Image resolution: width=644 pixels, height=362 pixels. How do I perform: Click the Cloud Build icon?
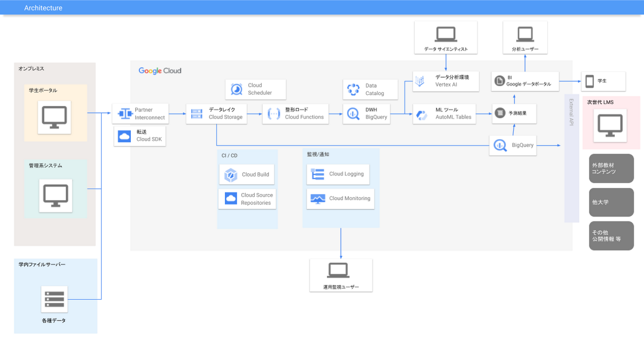[231, 175]
